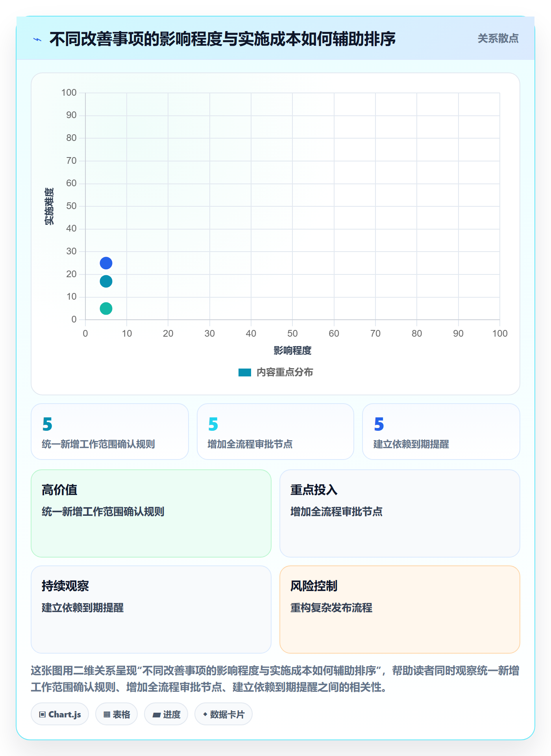Image resolution: width=551 pixels, height=756 pixels.
Task: Open the 增加全流程审批节点 stat card
Action: [x=275, y=432]
